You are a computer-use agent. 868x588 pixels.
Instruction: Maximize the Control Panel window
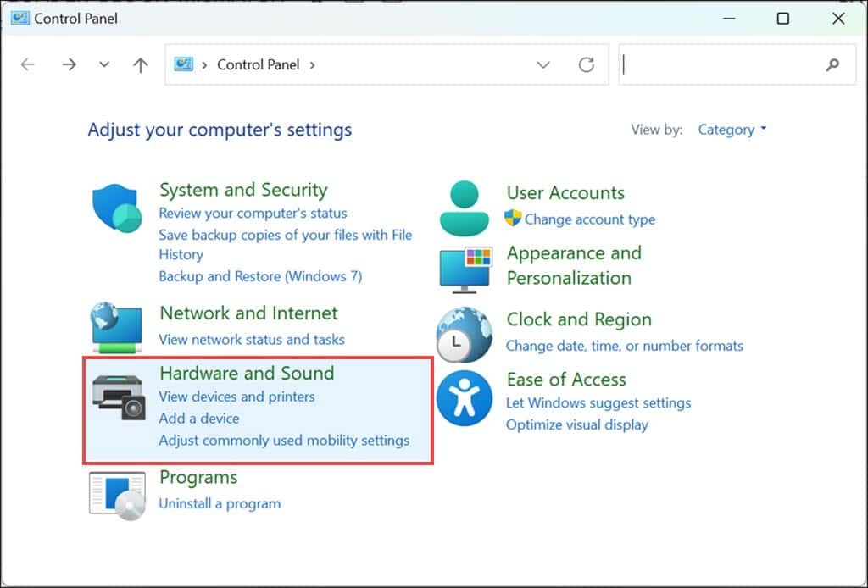coord(782,19)
